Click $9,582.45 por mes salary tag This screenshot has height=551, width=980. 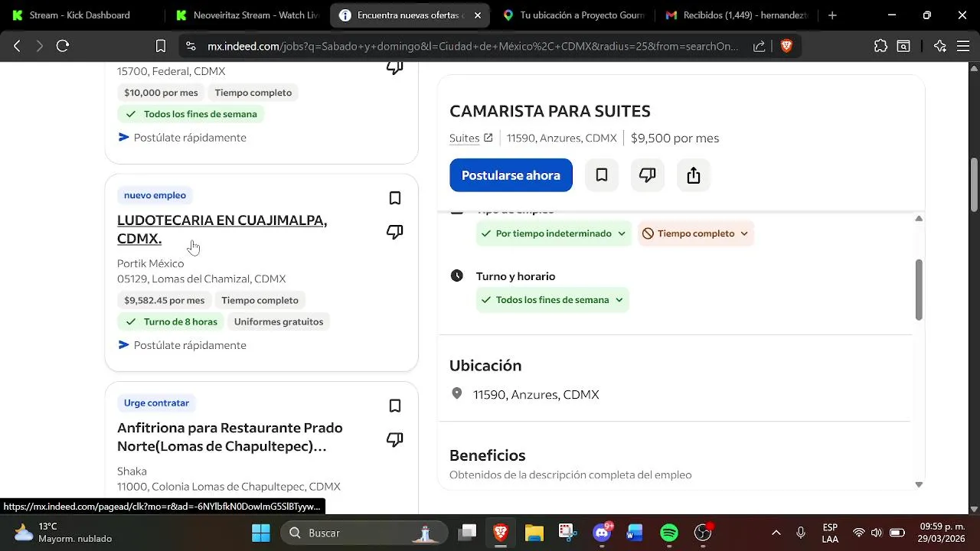(164, 300)
